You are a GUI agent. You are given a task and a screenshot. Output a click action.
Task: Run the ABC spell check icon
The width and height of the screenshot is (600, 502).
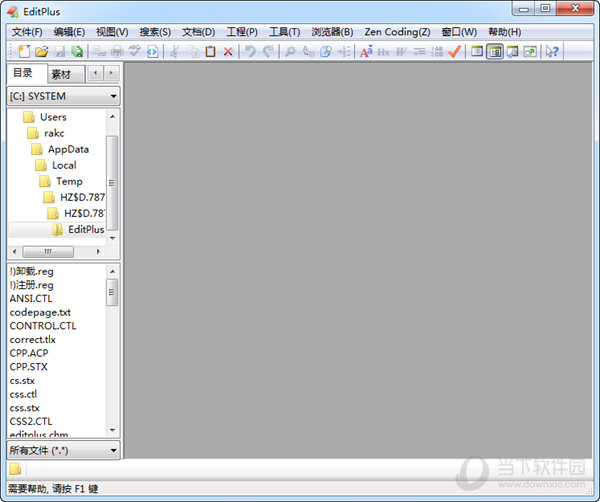[135, 51]
